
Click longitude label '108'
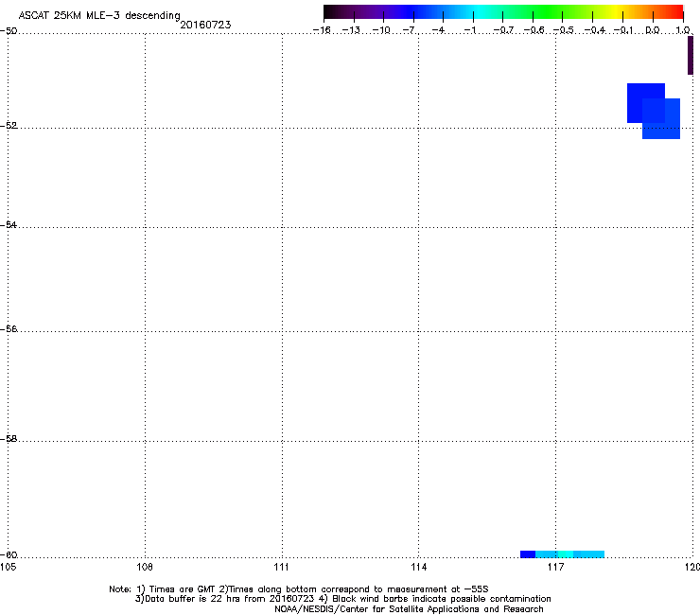pos(145,567)
